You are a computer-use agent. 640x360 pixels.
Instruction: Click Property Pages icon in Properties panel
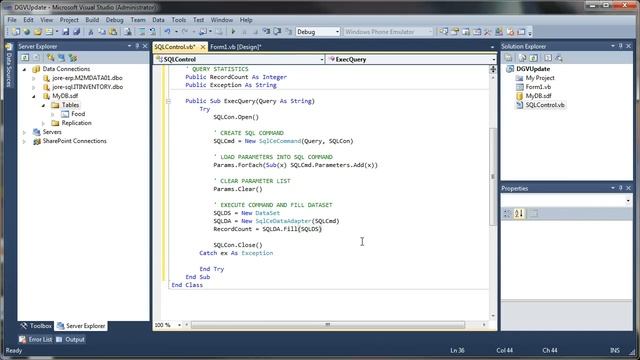533,213
